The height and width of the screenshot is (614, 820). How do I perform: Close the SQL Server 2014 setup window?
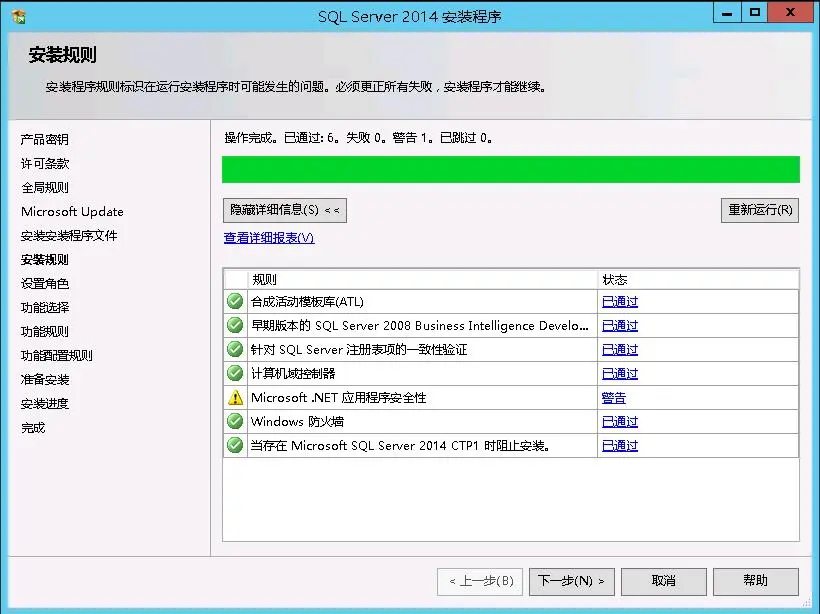pyautogui.click(x=790, y=13)
